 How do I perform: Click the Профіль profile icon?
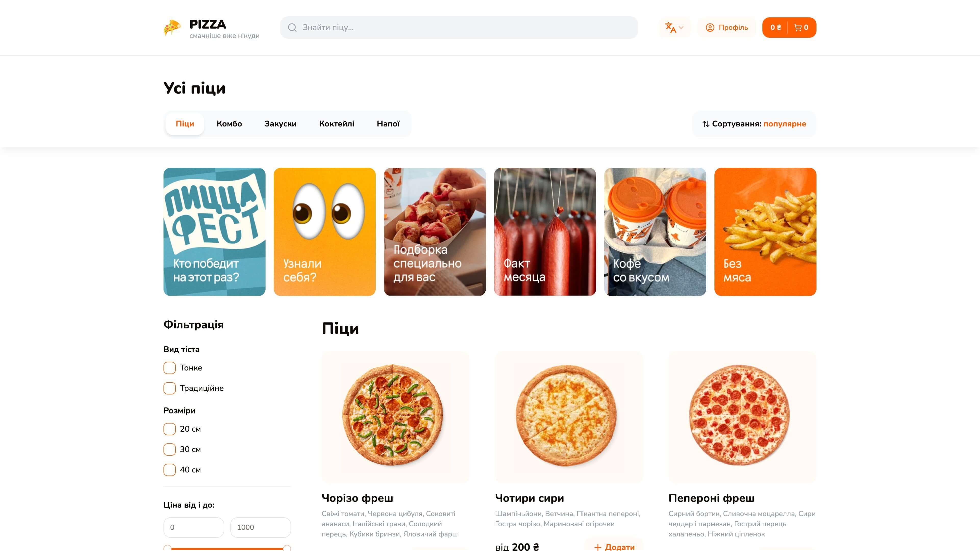(x=710, y=27)
